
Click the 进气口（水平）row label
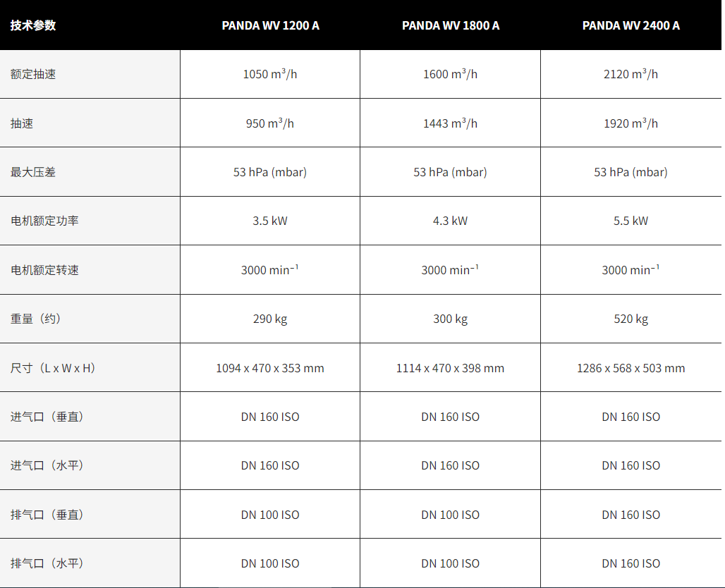pyautogui.click(x=90, y=465)
